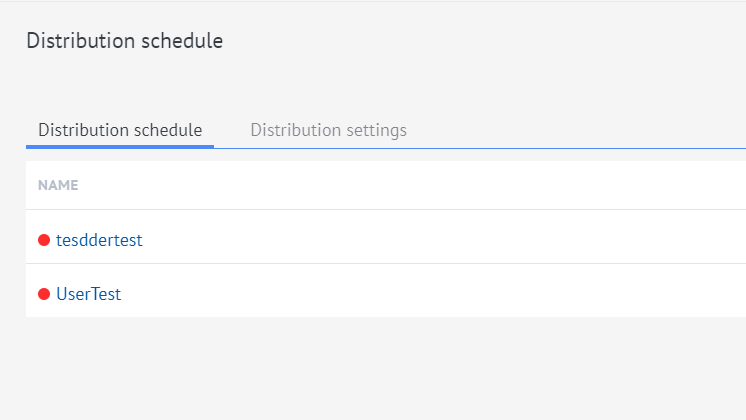
Task: Sort by the NAME column header
Action: (x=58, y=185)
